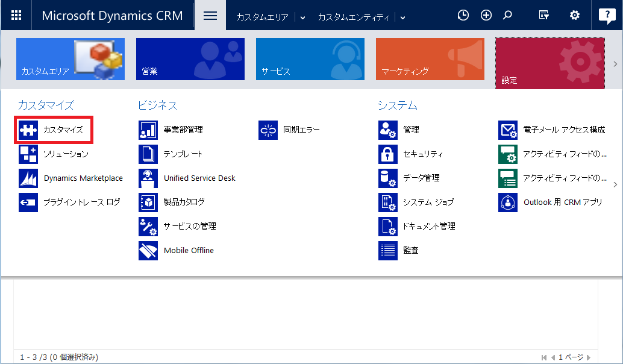623x364 pixels.
Task: Open the システム ジョブ icon
Action: pos(388,202)
